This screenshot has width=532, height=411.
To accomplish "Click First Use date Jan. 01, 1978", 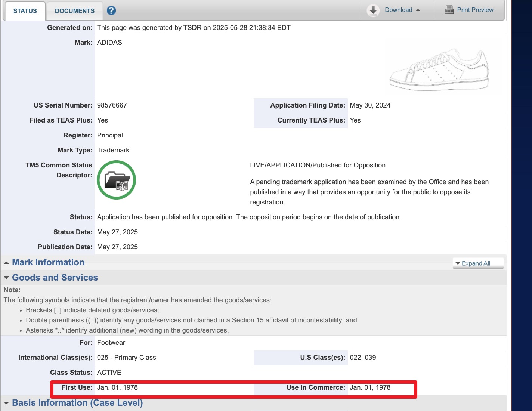I will pyautogui.click(x=117, y=387).
